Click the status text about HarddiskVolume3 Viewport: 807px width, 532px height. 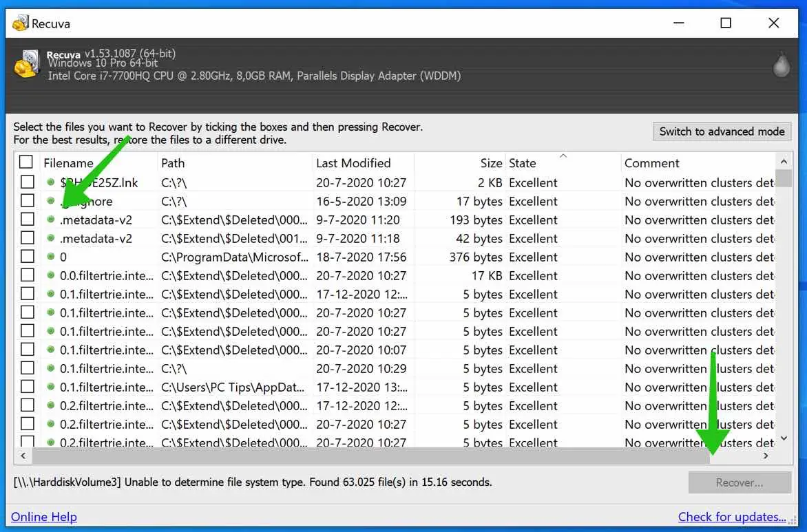pyautogui.click(x=253, y=482)
